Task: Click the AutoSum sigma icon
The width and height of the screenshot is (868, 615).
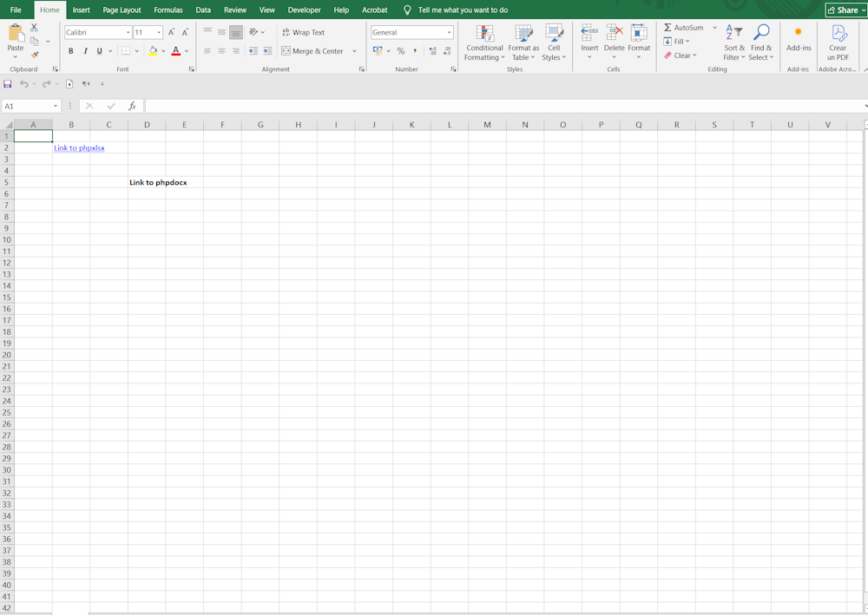Action: (667, 28)
